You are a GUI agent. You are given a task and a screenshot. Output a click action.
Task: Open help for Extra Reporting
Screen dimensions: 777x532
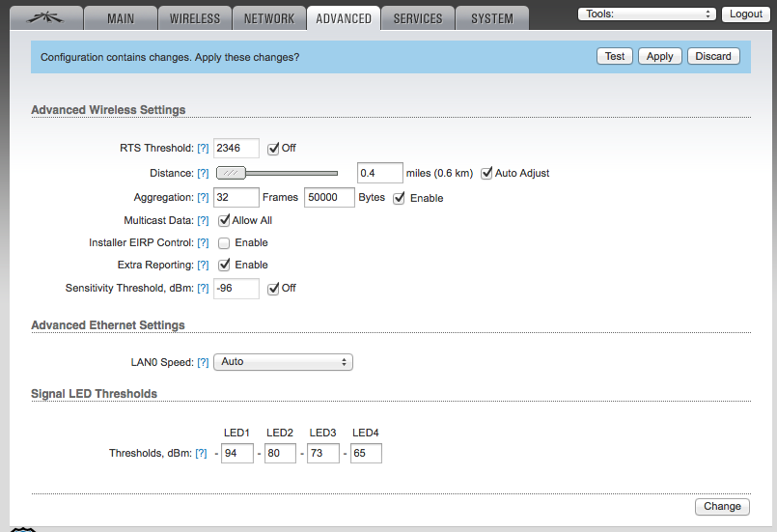coord(203,266)
